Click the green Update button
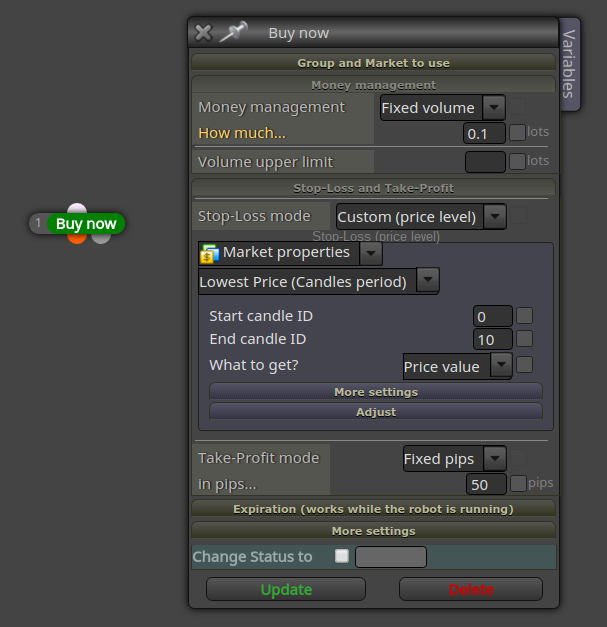Image resolution: width=607 pixels, height=627 pixels. tap(286, 589)
